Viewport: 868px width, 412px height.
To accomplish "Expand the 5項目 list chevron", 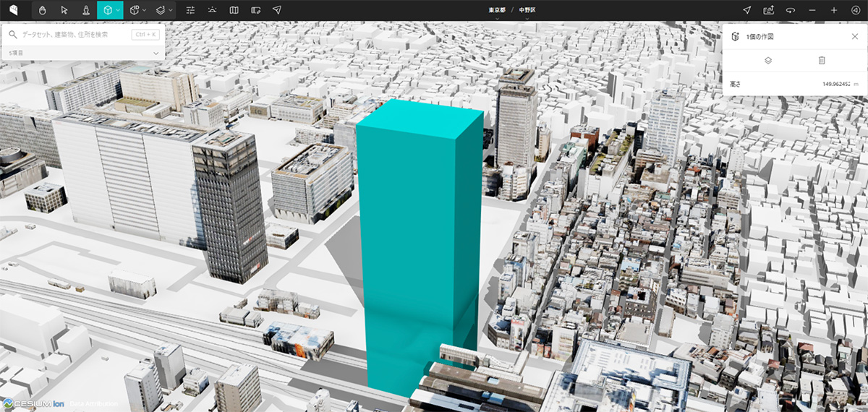I will (x=156, y=53).
